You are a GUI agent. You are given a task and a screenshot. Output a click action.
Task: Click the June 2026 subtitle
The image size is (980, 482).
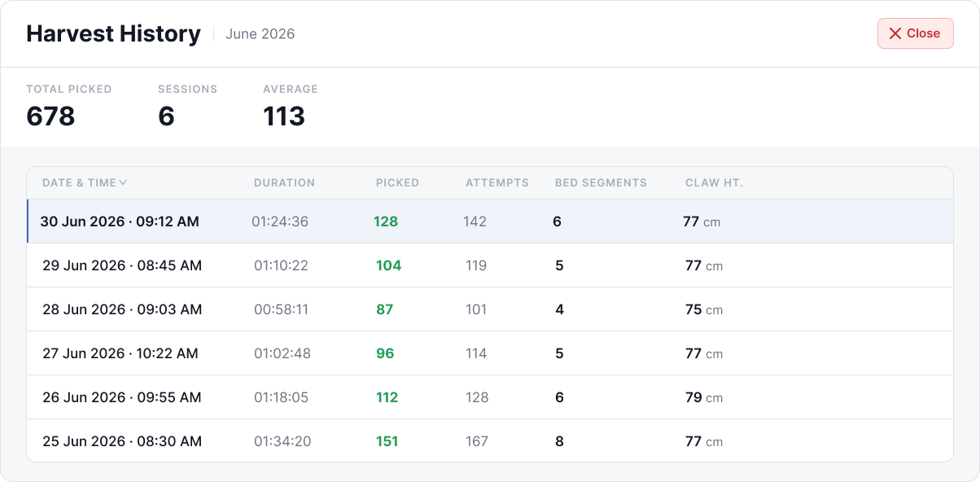(x=260, y=33)
